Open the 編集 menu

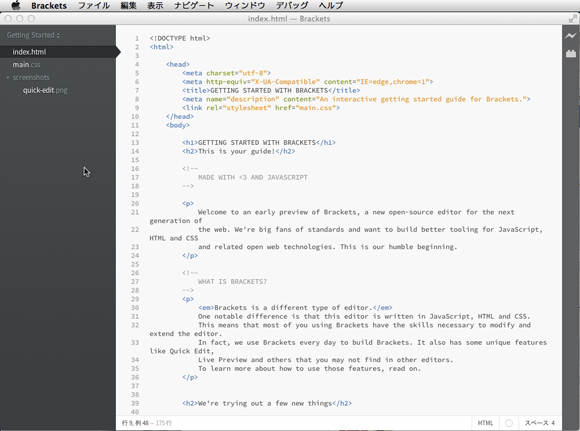point(128,6)
